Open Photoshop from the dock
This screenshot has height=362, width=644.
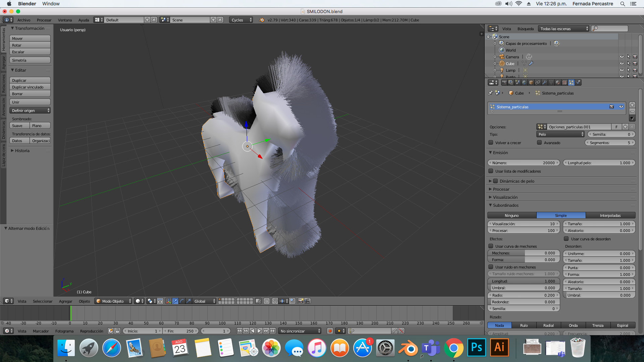[x=476, y=348]
